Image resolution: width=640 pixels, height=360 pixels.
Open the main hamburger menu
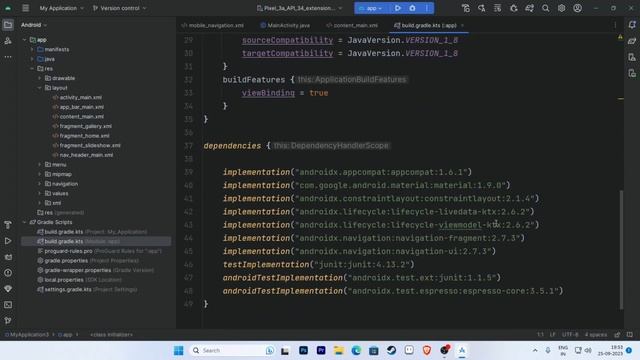pyautogui.click(x=25, y=8)
